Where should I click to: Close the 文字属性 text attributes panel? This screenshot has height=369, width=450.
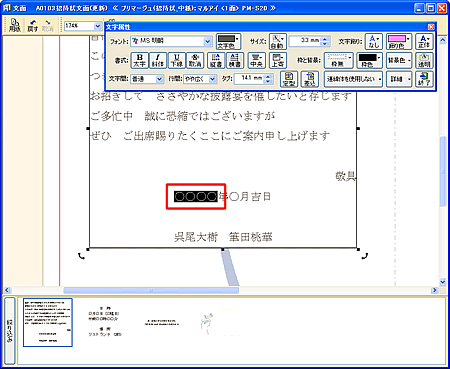(431, 27)
